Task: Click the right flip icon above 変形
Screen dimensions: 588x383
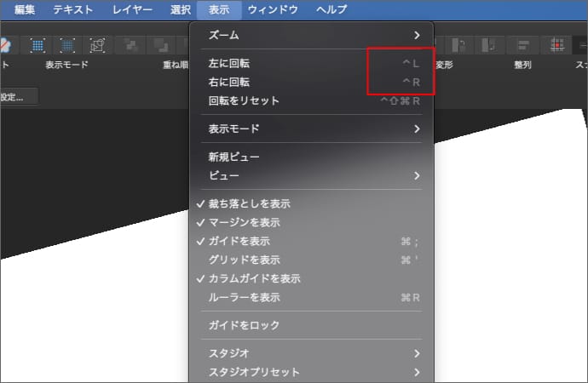Action: click(488, 45)
